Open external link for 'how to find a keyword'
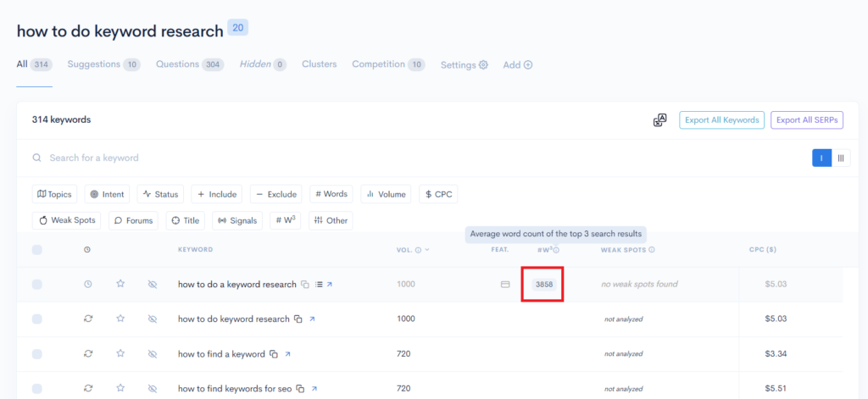The height and width of the screenshot is (399, 868). [287, 353]
